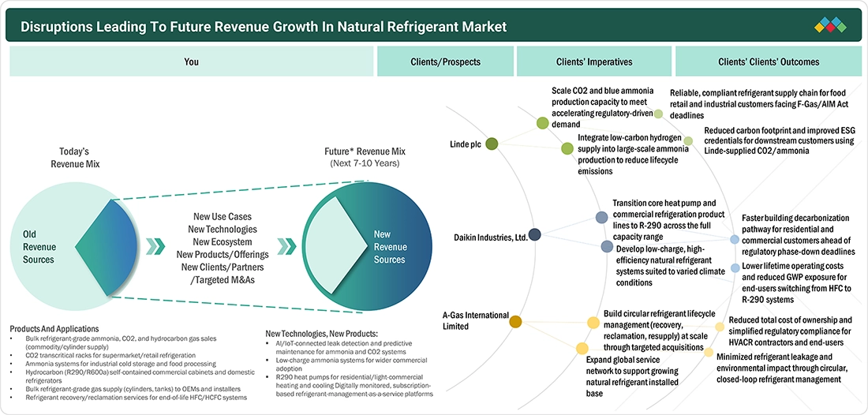
Task: Click the Bulk refrigerant-grade ammonia, CO2 bullet
Action: [x=122, y=342]
